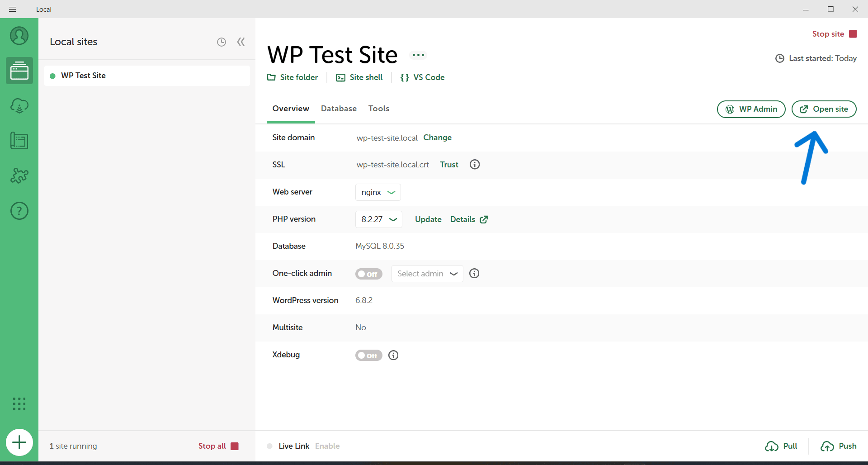
Task: Change the site domain
Action: (437, 138)
